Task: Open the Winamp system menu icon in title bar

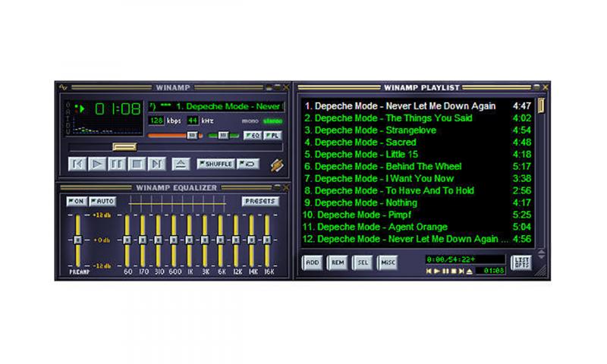Action: coord(63,87)
